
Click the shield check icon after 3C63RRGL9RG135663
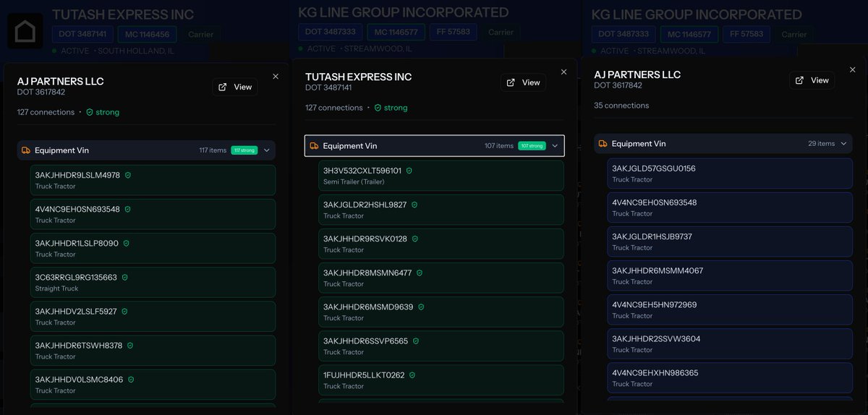[x=124, y=277]
